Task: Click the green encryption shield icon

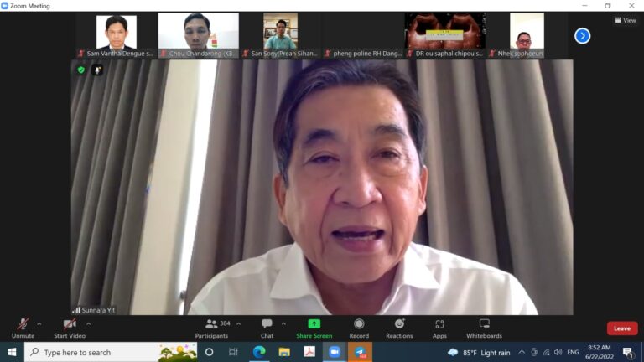Action: (81, 70)
